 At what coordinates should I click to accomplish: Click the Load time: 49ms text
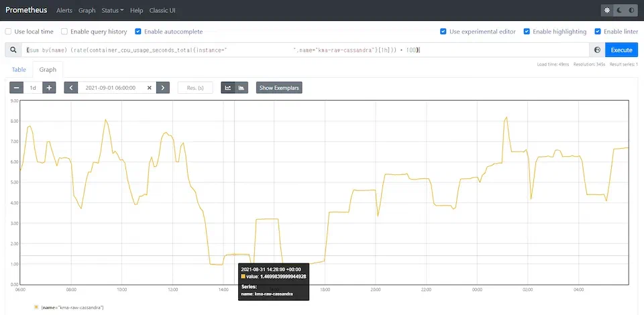point(553,64)
